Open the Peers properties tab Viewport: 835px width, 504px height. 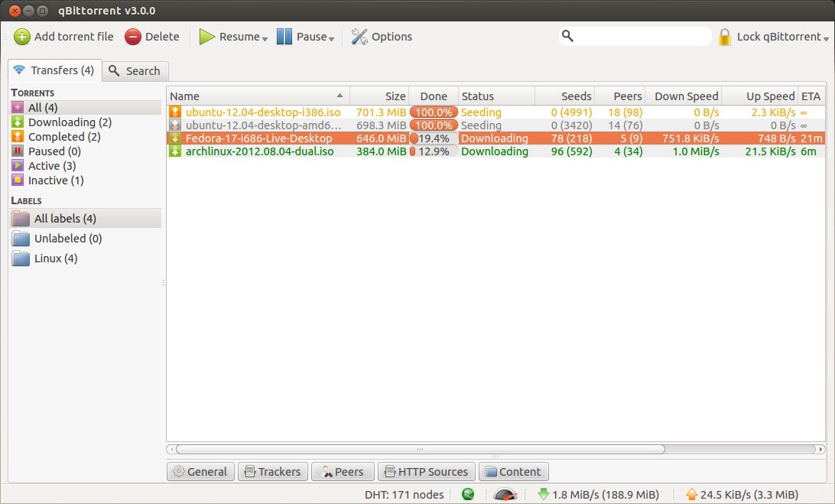343,472
